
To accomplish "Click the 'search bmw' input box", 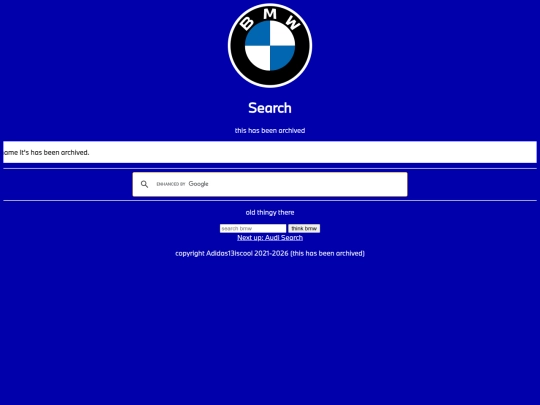I will pyautogui.click(x=253, y=228).
